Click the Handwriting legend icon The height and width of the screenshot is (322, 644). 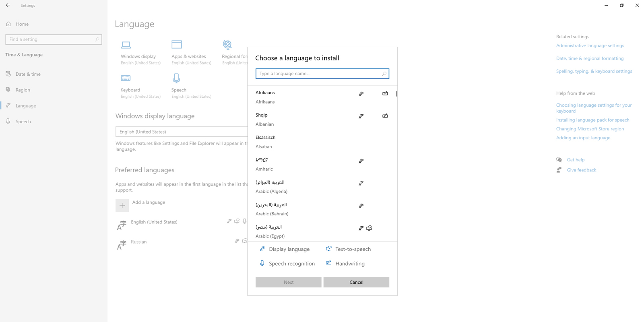tap(329, 263)
